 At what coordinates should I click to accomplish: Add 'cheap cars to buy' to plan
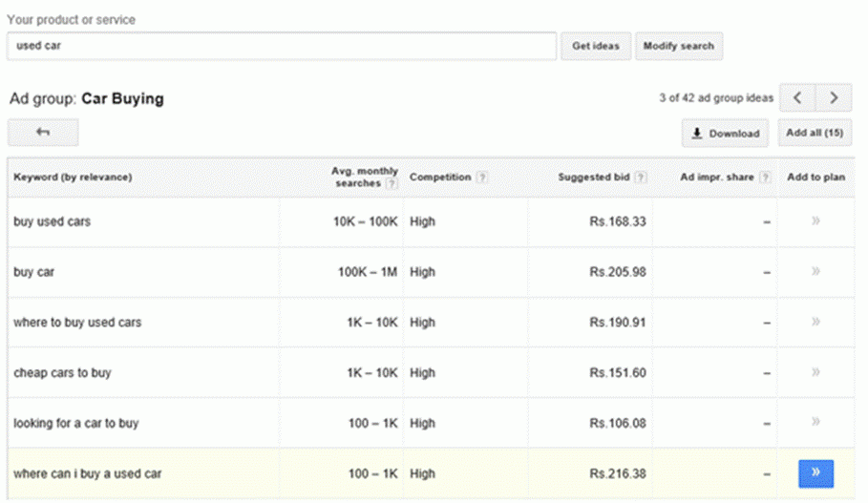click(x=815, y=372)
